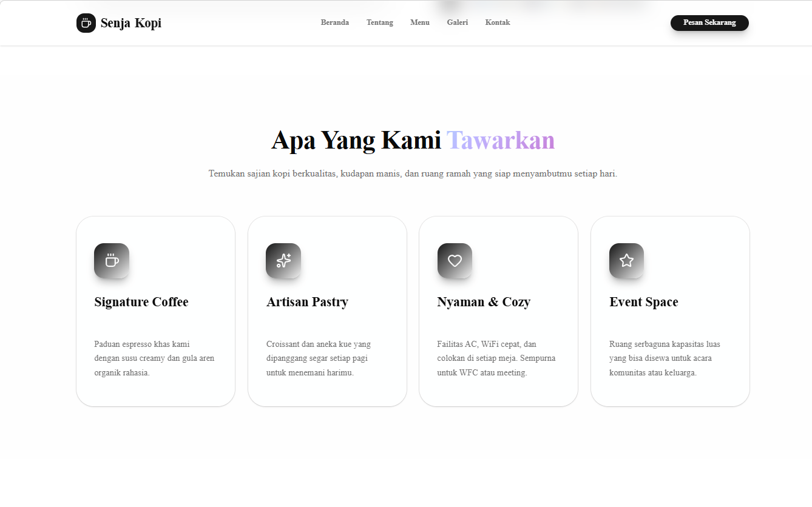This screenshot has height=507, width=812.
Task: Click the sparkle icon on Artisan Pastry card
Action: [x=283, y=260]
